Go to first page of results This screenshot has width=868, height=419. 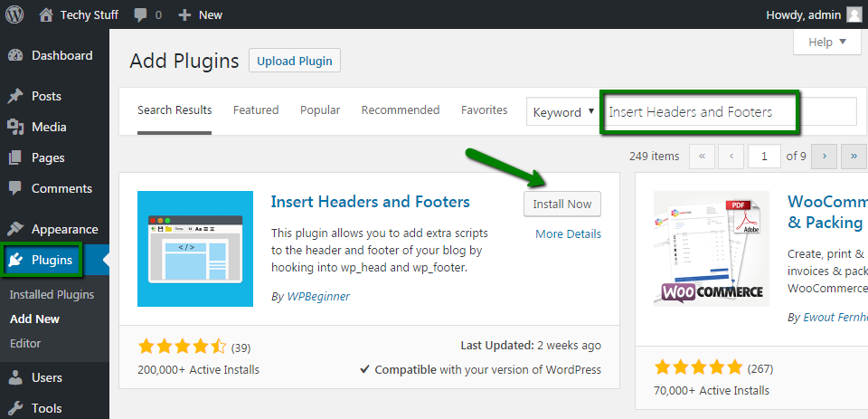[703, 157]
